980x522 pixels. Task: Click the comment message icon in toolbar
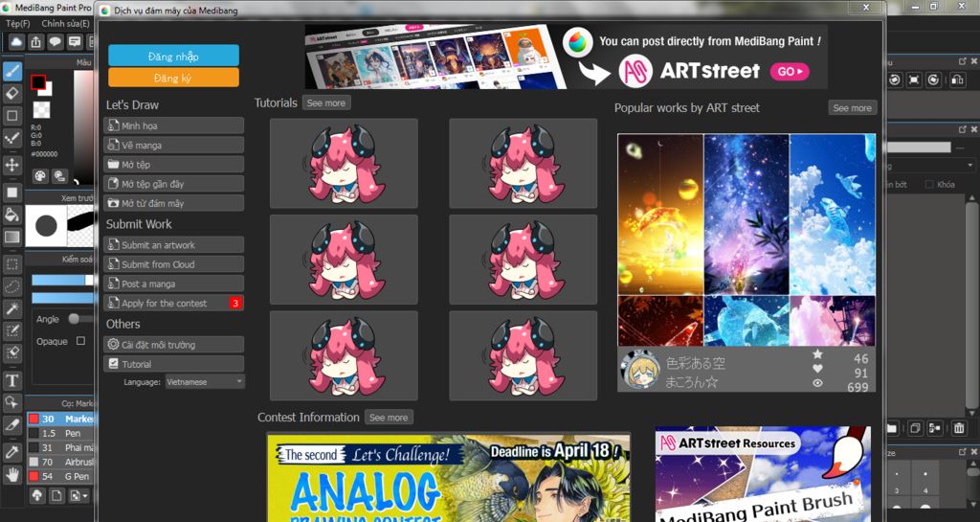75,42
